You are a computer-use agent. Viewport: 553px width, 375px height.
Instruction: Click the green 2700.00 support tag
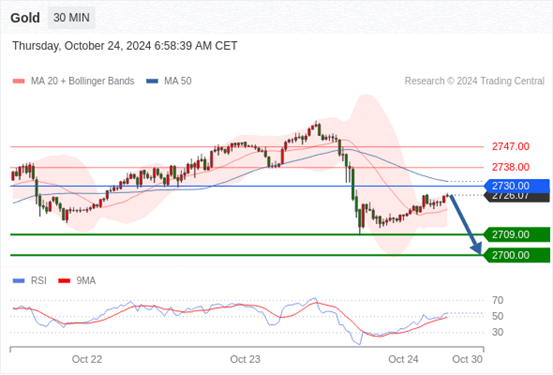click(517, 255)
